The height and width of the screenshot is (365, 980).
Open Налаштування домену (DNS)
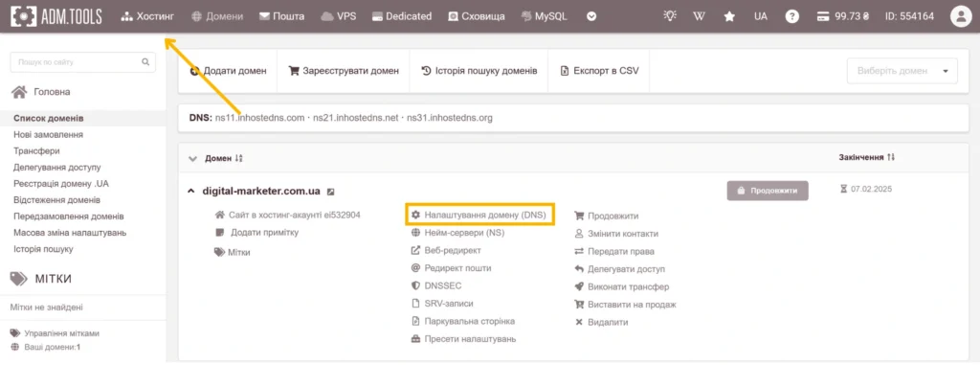point(479,215)
